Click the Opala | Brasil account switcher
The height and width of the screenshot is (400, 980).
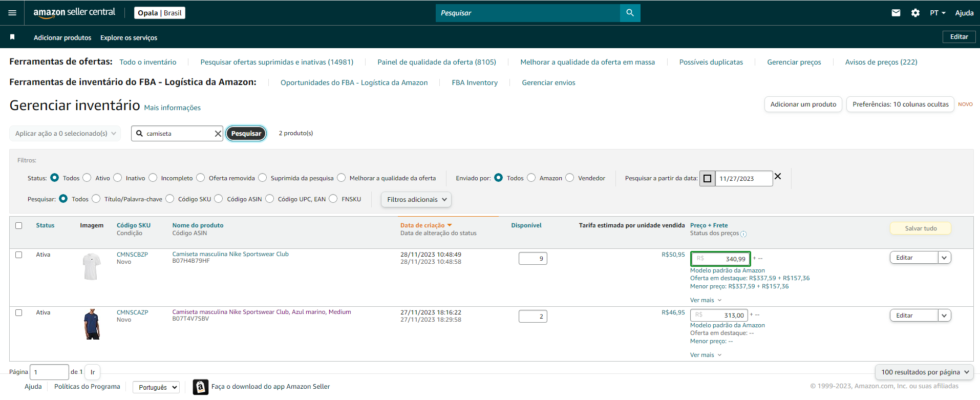[160, 13]
